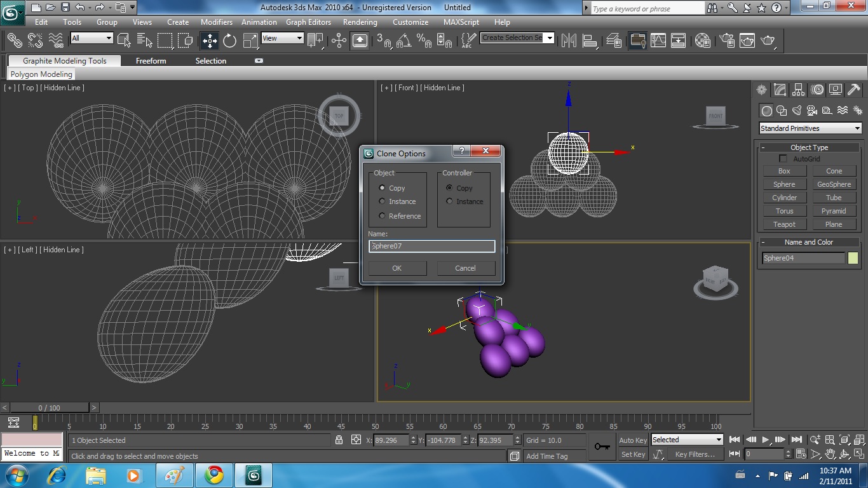Open the View coordinate system dropdown

[x=282, y=38]
